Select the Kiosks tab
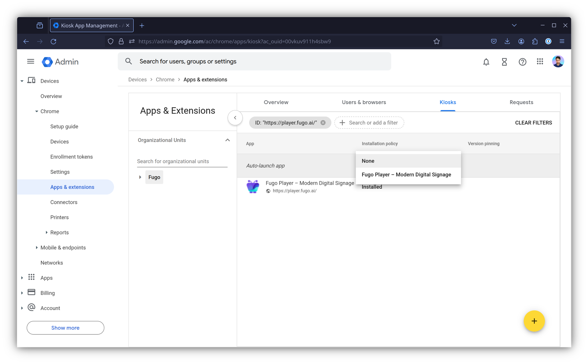The width and height of the screenshot is (588, 364). pyautogui.click(x=447, y=102)
